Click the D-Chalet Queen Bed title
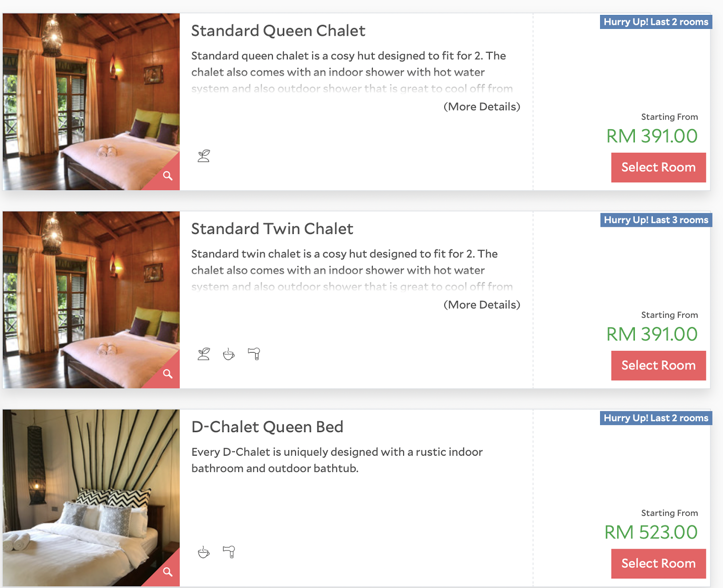This screenshot has width=723, height=588. click(267, 427)
